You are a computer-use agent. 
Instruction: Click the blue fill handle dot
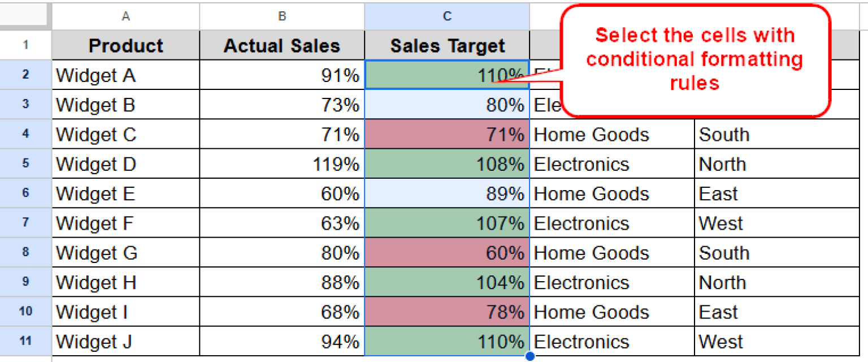click(530, 356)
